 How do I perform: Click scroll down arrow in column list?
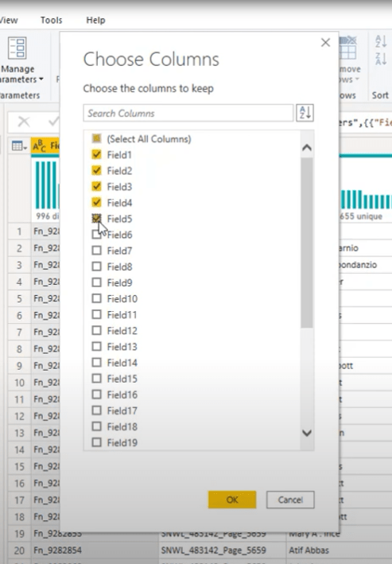click(307, 433)
